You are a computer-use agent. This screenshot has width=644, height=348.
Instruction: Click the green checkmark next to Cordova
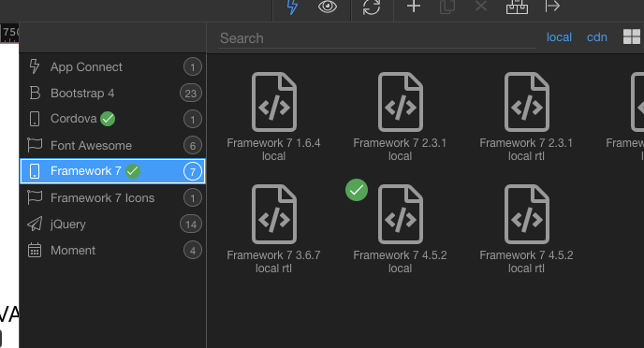coord(108,119)
